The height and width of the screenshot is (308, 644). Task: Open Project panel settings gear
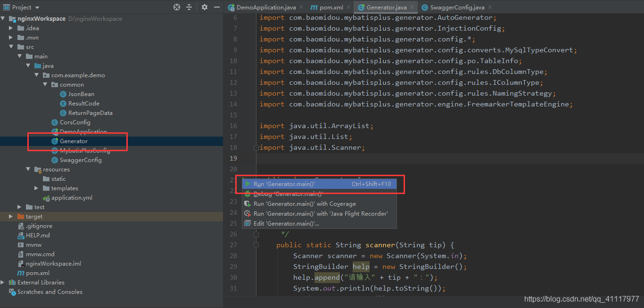click(204, 7)
